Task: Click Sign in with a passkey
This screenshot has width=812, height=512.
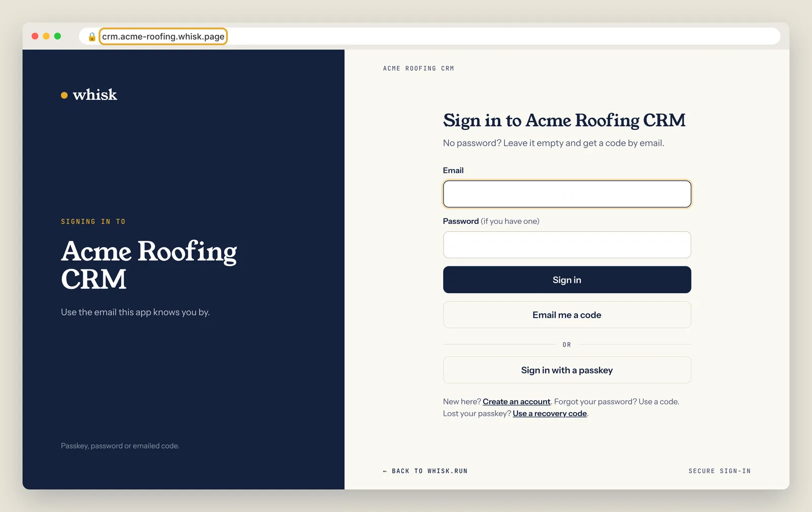Action: click(567, 370)
